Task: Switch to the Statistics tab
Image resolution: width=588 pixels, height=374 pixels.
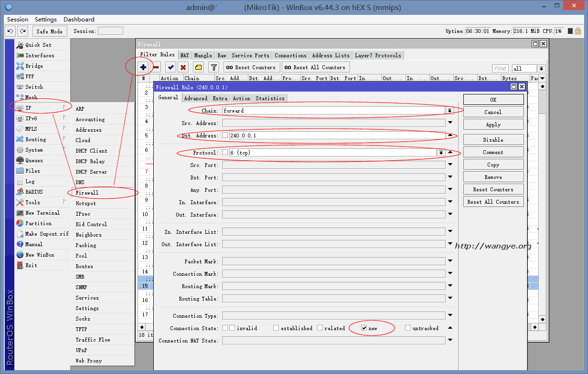Action: pyautogui.click(x=270, y=98)
